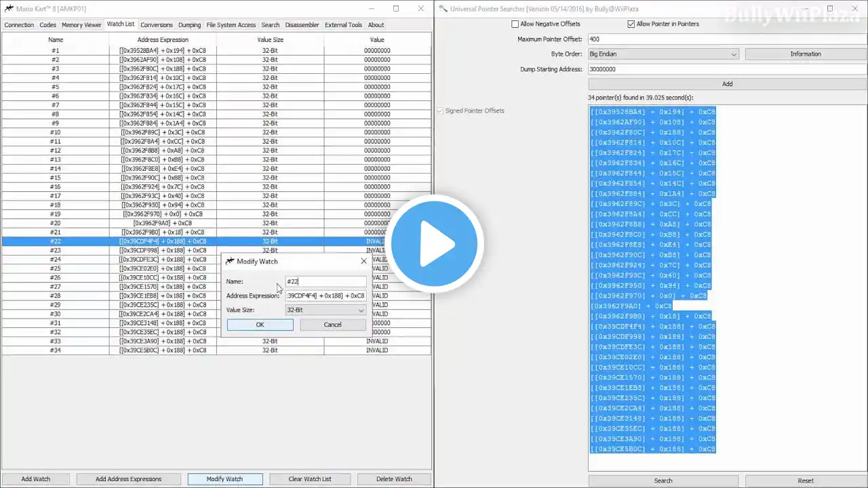
Task: Click the Modify Watch dialog title icon
Action: click(x=230, y=261)
